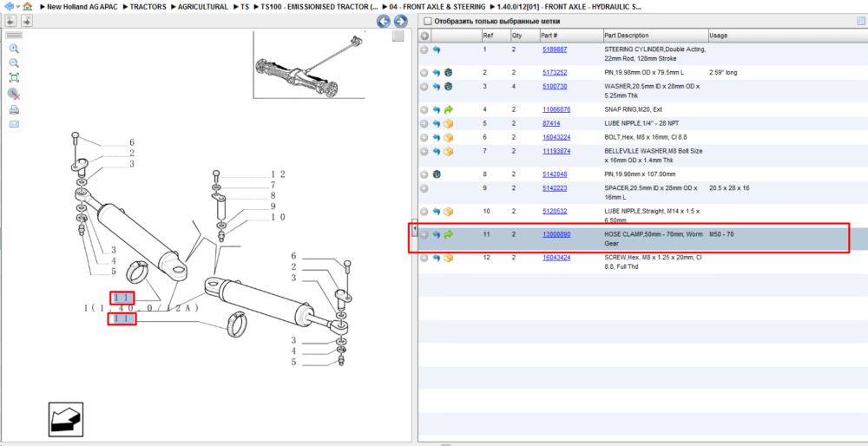Open the TS breadcrumb level
The width and height of the screenshot is (868, 446).
(245, 7)
